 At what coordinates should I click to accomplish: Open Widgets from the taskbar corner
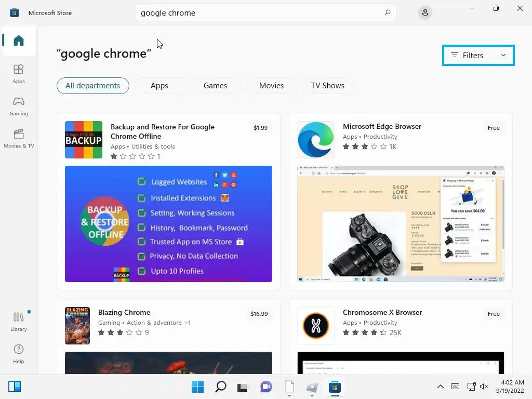(x=15, y=387)
